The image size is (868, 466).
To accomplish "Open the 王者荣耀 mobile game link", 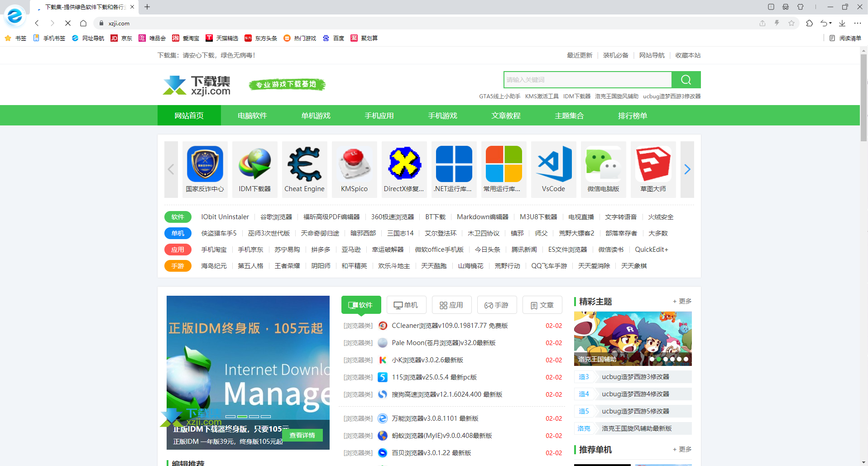I will coord(288,266).
